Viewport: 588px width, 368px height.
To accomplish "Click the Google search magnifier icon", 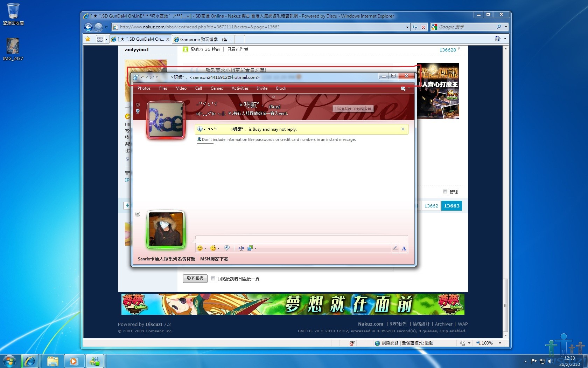I will [x=499, y=27].
